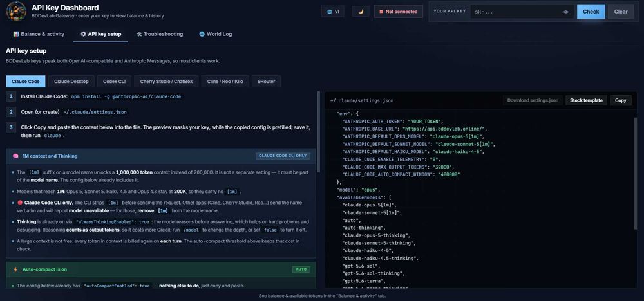Click the Not connected status badge
The image size is (644, 301).
[399, 12]
